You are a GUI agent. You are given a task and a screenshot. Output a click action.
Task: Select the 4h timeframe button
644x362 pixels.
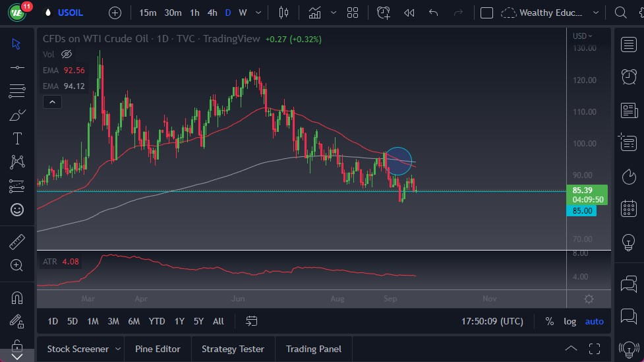click(212, 13)
